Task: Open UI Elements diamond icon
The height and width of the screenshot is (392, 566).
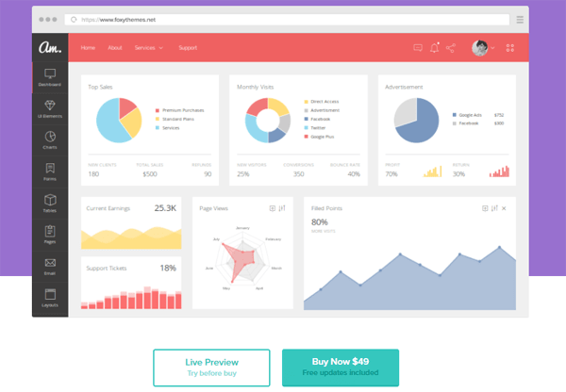Action: click(50, 105)
